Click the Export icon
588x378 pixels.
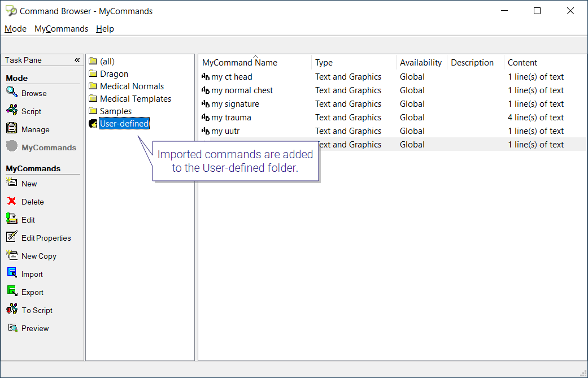pyautogui.click(x=12, y=290)
